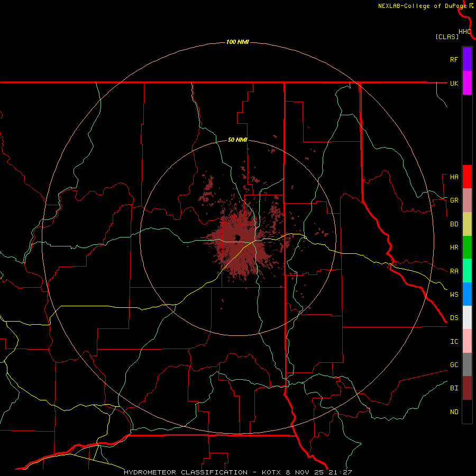Click the 100 NMI range ring label
Image resolution: width=476 pixels, height=476 pixels.
[x=237, y=42]
